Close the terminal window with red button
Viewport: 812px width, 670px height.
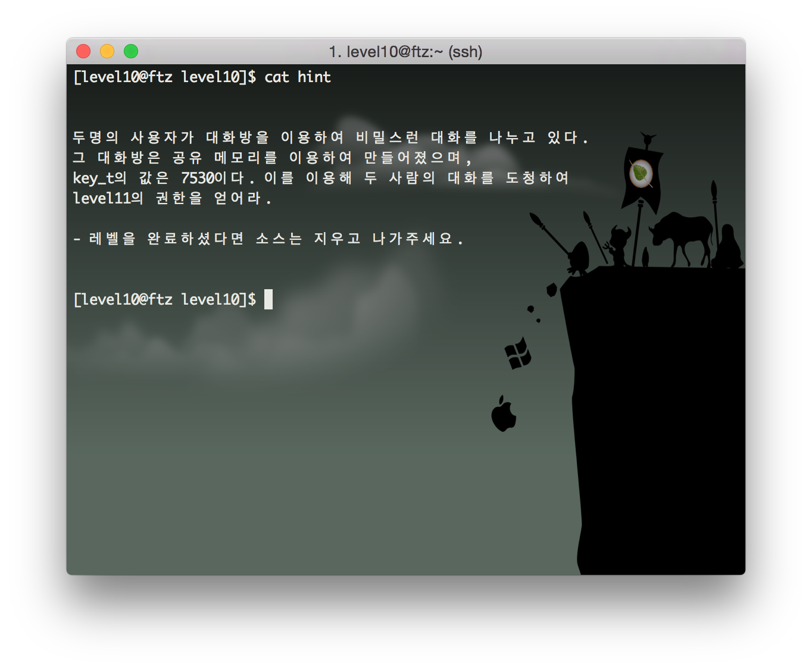83,51
